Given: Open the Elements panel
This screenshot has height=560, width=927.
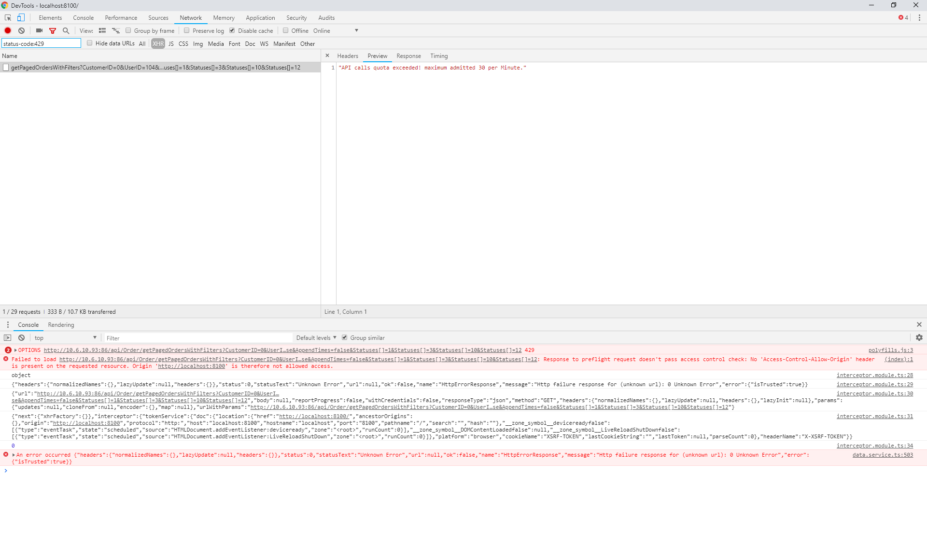Looking at the screenshot, I should tap(50, 17).
